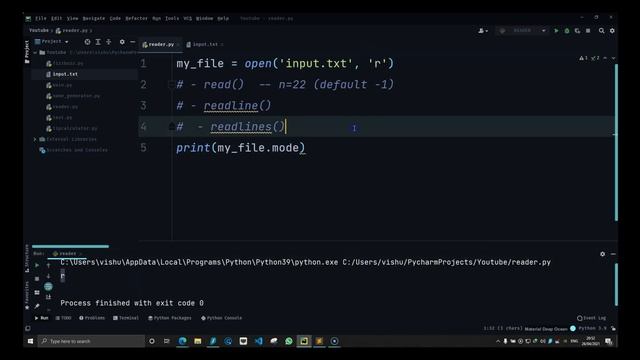640x360 pixels.
Task: Click Collapse All icon in Project panel
Action: tap(109, 42)
